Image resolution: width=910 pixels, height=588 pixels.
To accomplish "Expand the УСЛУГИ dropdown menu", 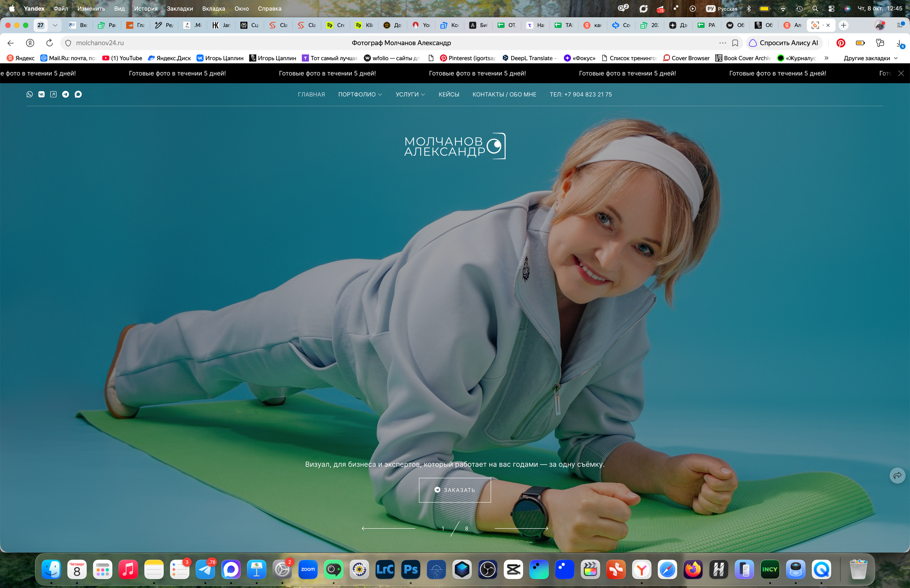I will (x=410, y=94).
